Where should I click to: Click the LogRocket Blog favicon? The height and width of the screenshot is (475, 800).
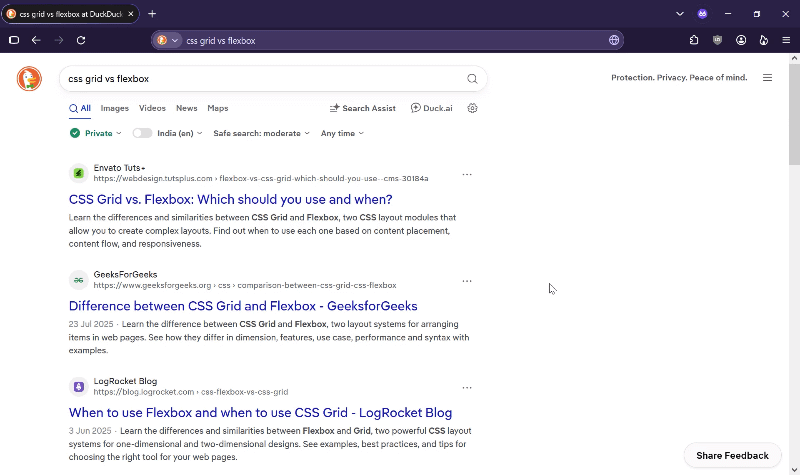point(79,387)
